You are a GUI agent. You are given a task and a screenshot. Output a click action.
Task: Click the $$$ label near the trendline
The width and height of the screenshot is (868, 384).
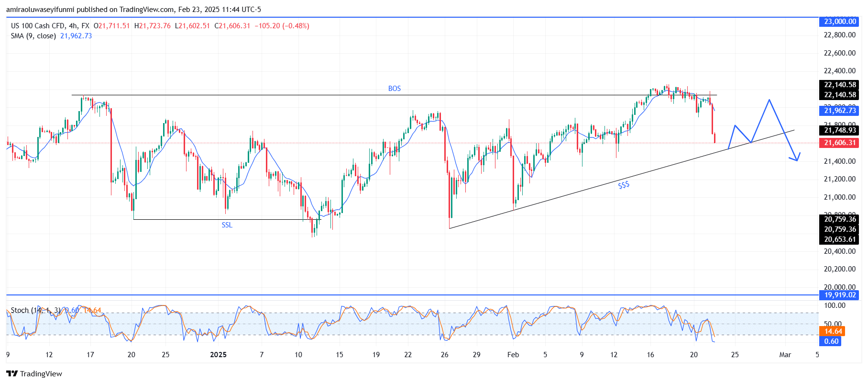pyautogui.click(x=624, y=185)
